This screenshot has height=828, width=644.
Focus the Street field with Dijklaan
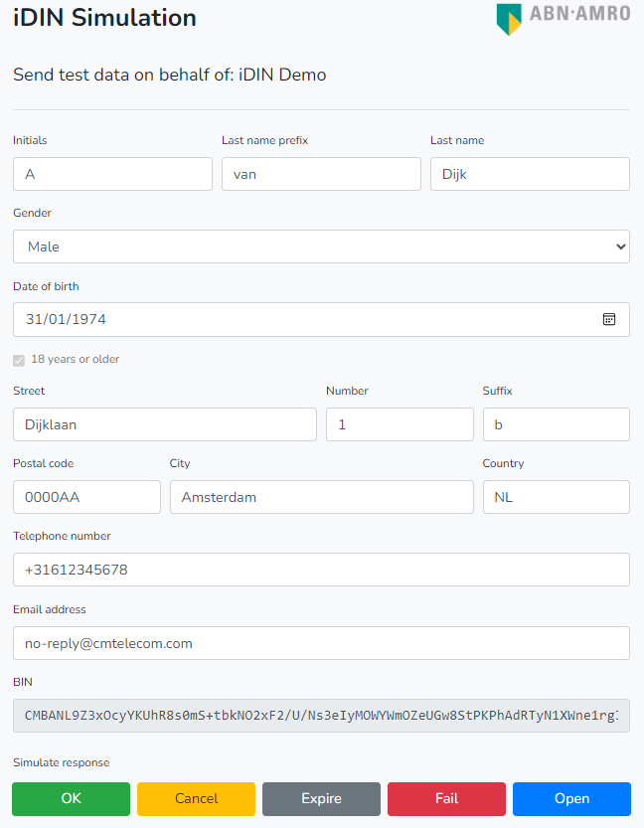coord(165,424)
